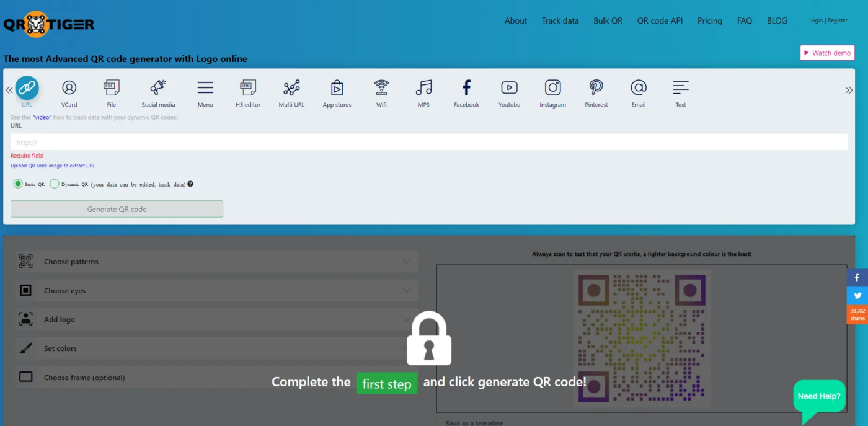868x426 pixels.
Task: Share via the blue Facebook side button
Action: pyautogui.click(x=857, y=278)
